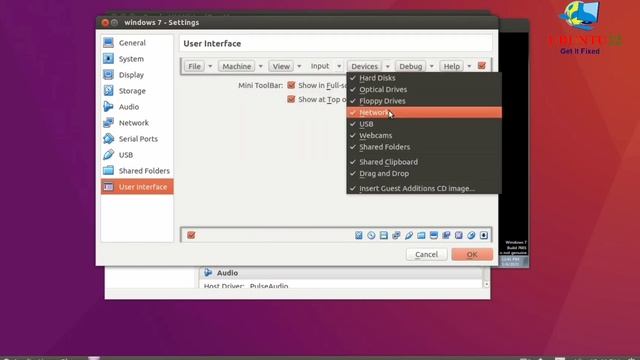This screenshot has height=360, width=640.
Task: Click the floppy disk status bar indicator
Action: pyautogui.click(x=384, y=235)
